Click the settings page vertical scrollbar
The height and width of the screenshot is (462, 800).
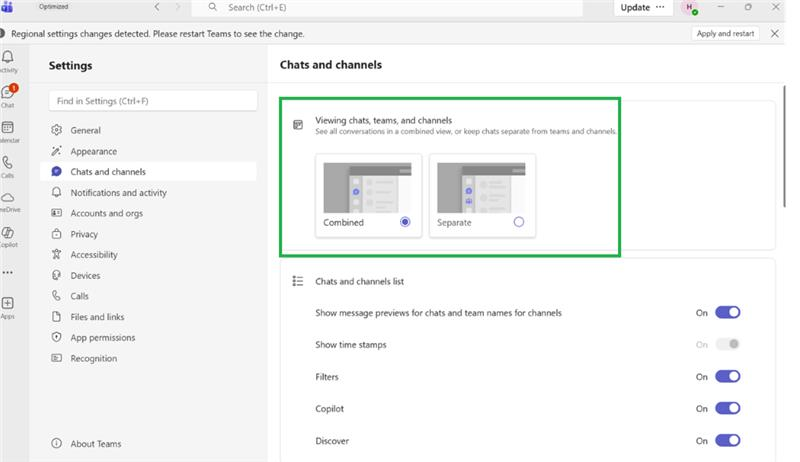click(x=784, y=146)
